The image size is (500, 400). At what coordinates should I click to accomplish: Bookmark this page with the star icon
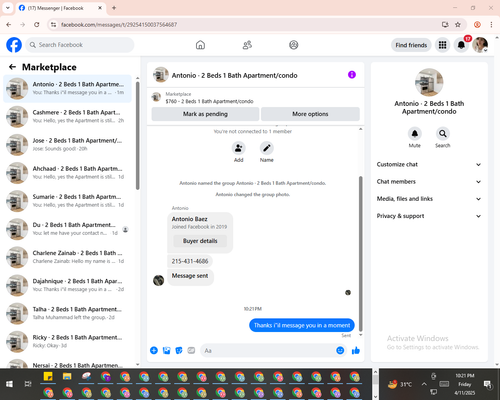coord(458,24)
